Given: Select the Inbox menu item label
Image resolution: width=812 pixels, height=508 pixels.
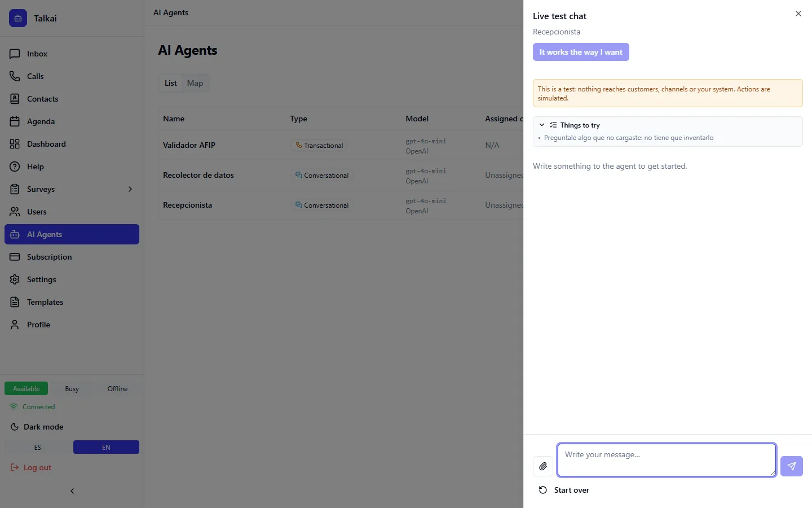Looking at the screenshot, I should tap(37, 54).
